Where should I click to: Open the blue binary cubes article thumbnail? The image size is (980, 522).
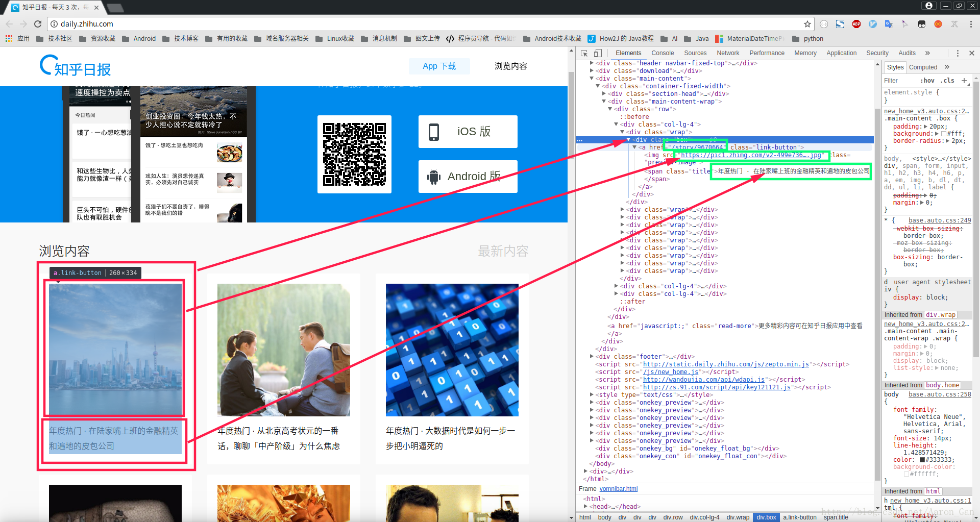(x=452, y=350)
